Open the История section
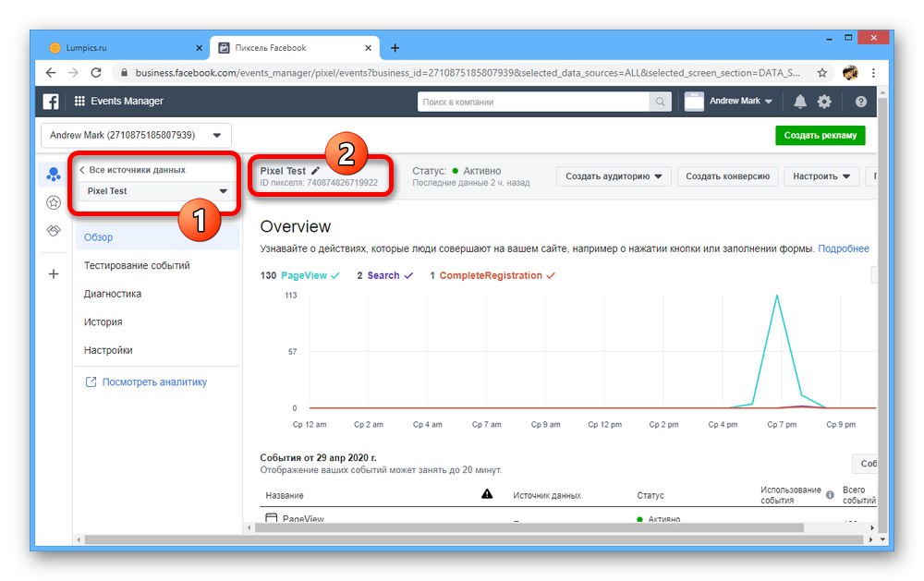 click(x=103, y=321)
